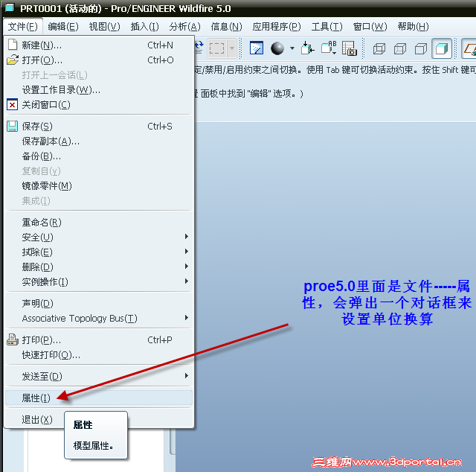Open the 分析(A) menu
Viewport: 476px width, 472px height.
[x=184, y=27]
